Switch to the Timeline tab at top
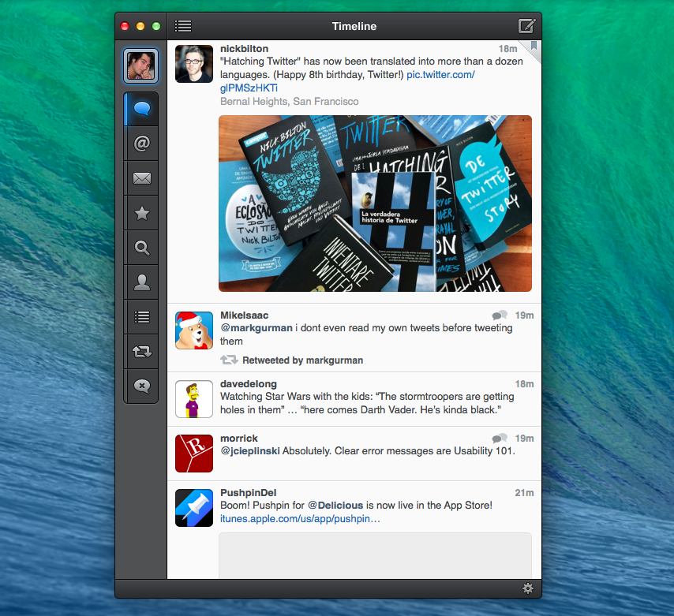 coord(354,26)
